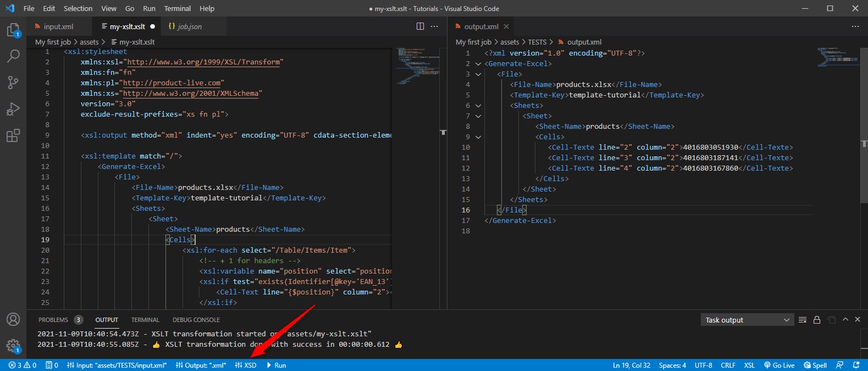Open the Terminal menu

click(177, 8)
